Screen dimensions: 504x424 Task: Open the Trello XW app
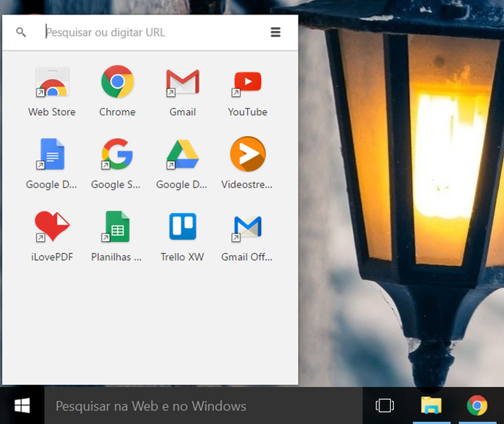coord(182,227)
